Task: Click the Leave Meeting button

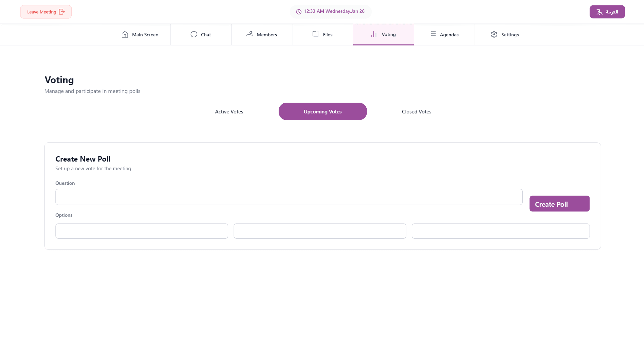Action: pyautogui.click(x=46, y=11)
